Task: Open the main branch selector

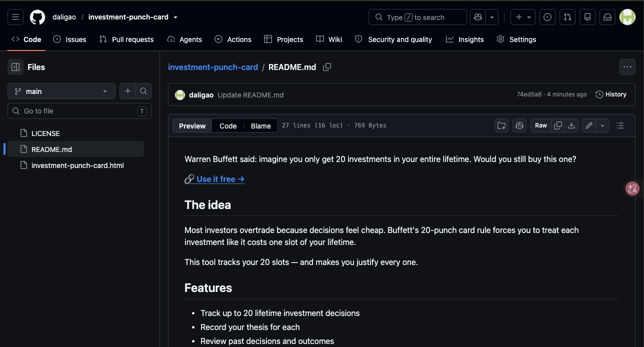Action: [61, 91]
